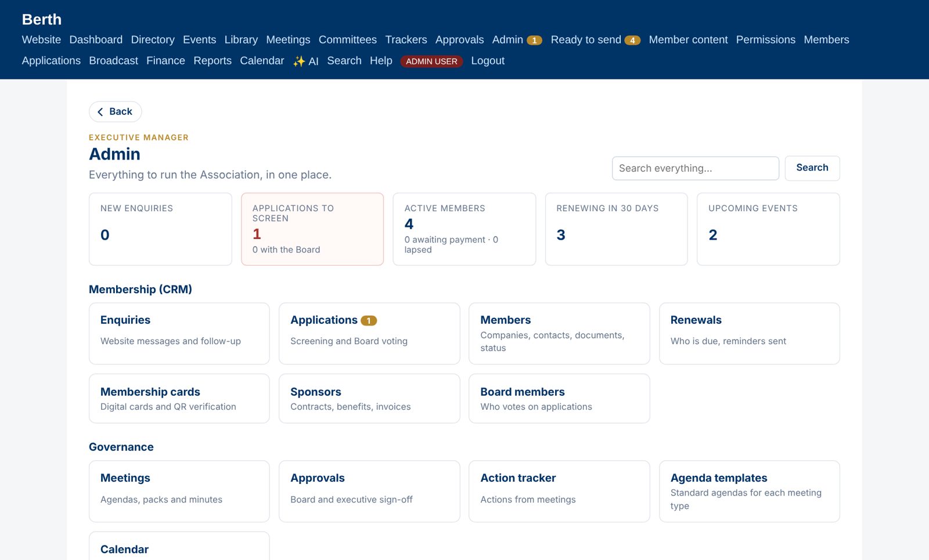Go to Finance in the nav
This screenshot has height=560, width=929.
click(x=165, y=60)
